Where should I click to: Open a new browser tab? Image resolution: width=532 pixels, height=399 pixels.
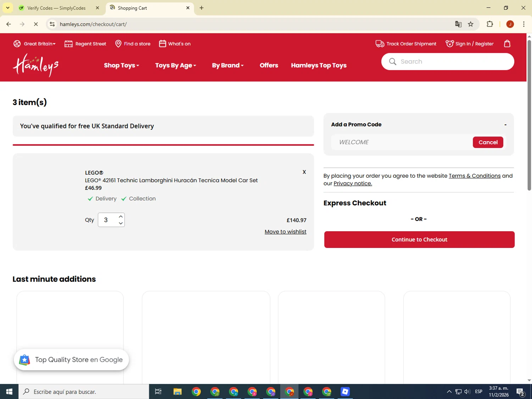[x=201, y=8]
